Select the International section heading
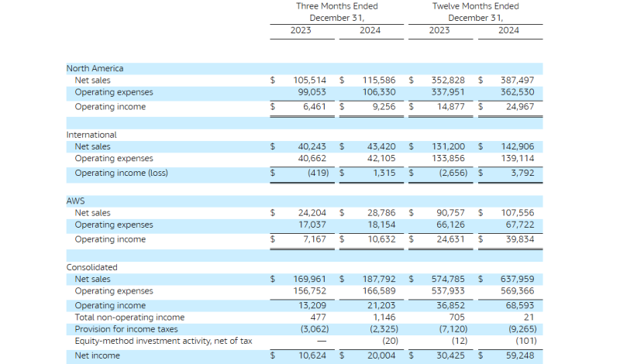The image size is (620, 364). tap(91, 135)
